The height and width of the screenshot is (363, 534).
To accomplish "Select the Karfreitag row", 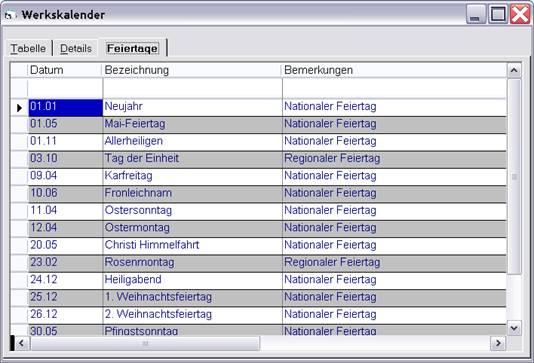I will pos(267,176).
